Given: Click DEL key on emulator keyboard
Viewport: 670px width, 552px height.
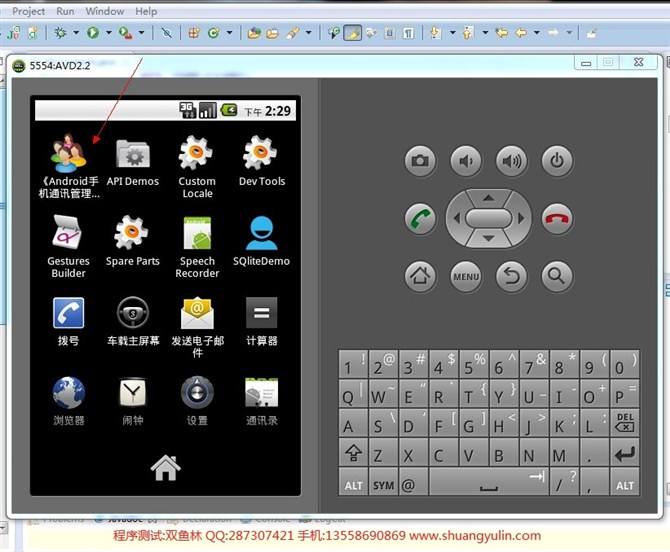Looking at the screenshot, I should [x=625, y=423].
